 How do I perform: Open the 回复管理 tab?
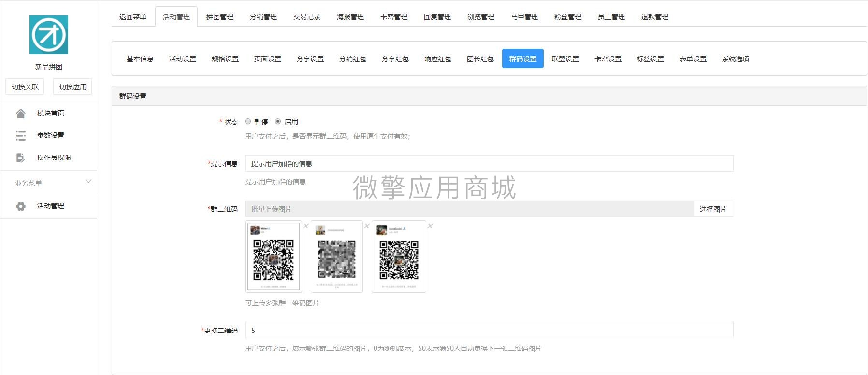(437, 17)
